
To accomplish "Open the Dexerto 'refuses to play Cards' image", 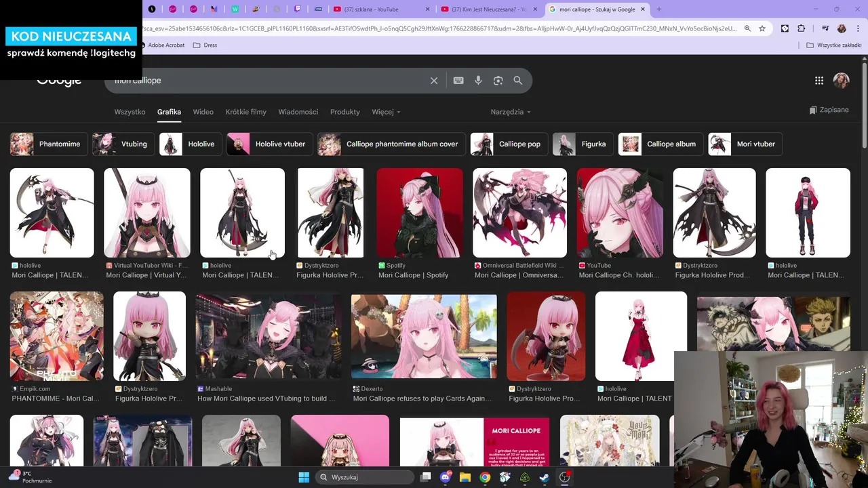I will tap(424, 336).
